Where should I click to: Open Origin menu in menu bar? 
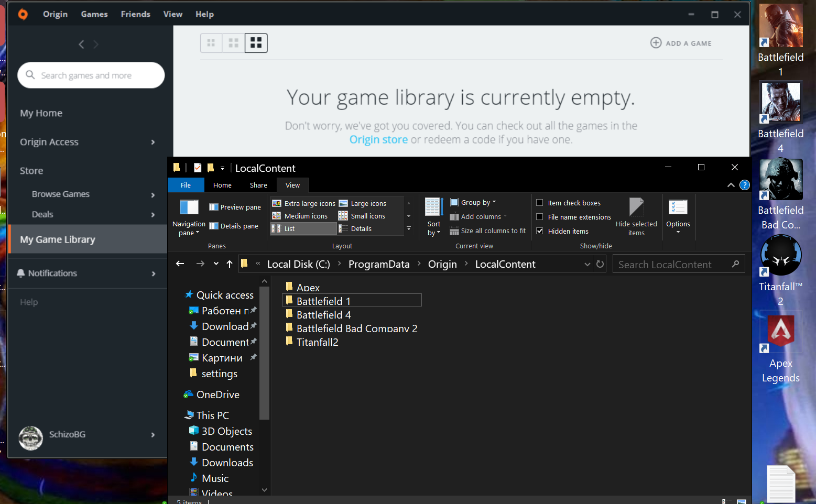click(55, 14)
